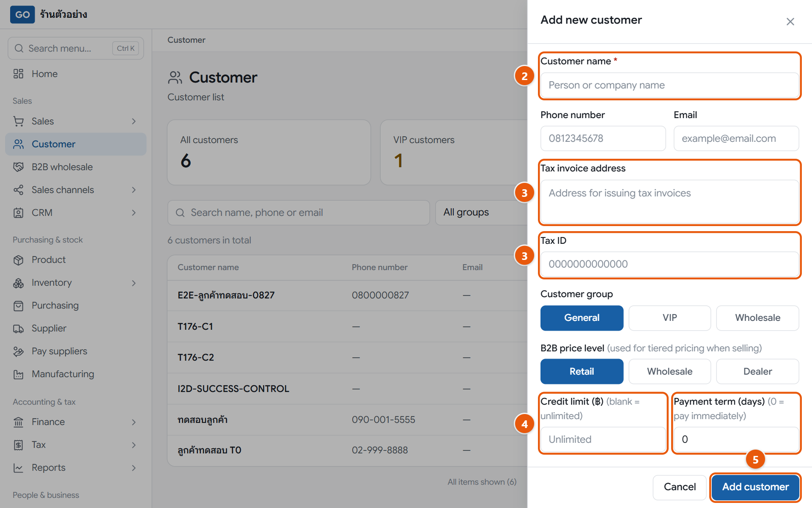The height and width of the screenshot is (508, 812).
Task: Click the GO logo icon
Action: pos(22,14)
